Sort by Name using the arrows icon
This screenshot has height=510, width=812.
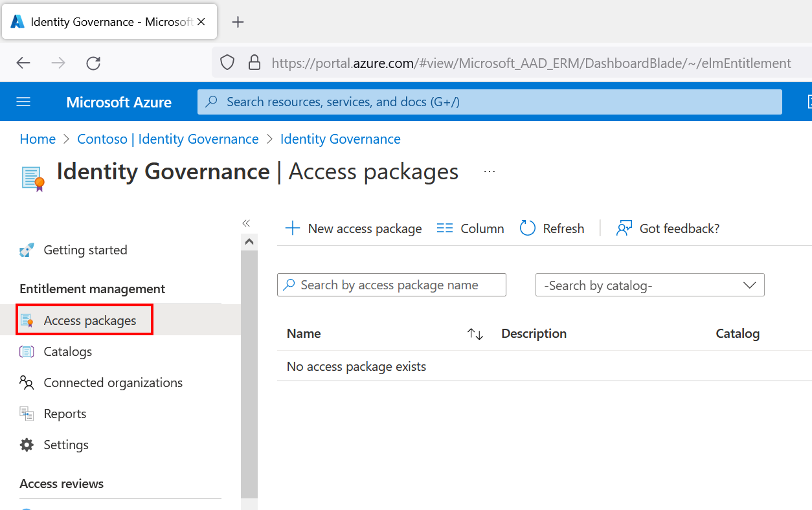pos(475,334)
